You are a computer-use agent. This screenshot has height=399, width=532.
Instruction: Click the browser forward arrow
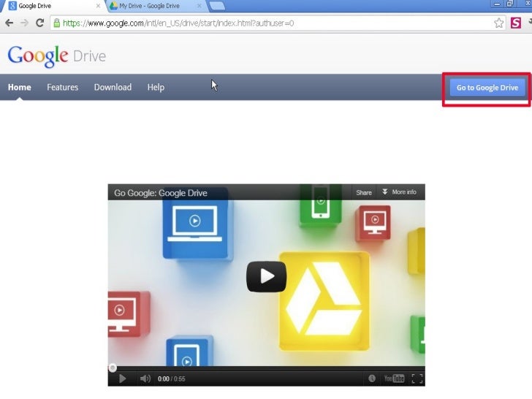point(24,23)
